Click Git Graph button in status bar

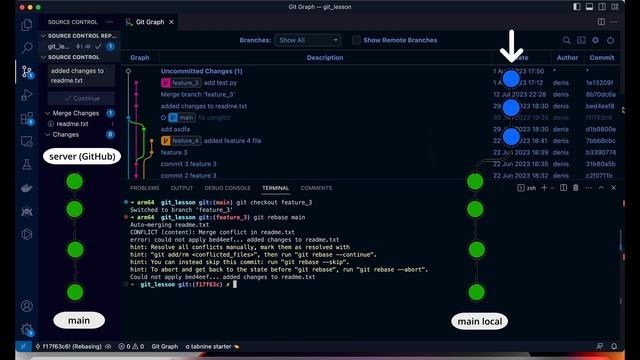[x=165, y=346]
